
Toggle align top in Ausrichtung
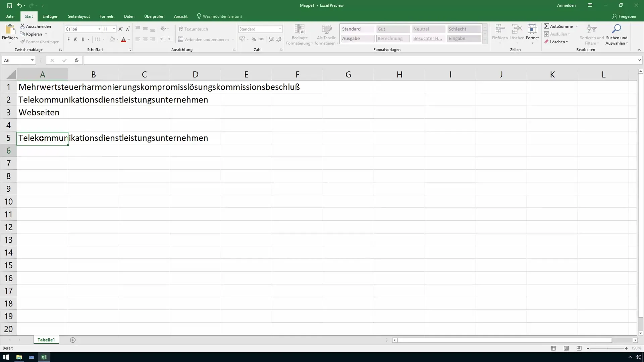click(x=138, y=29)
